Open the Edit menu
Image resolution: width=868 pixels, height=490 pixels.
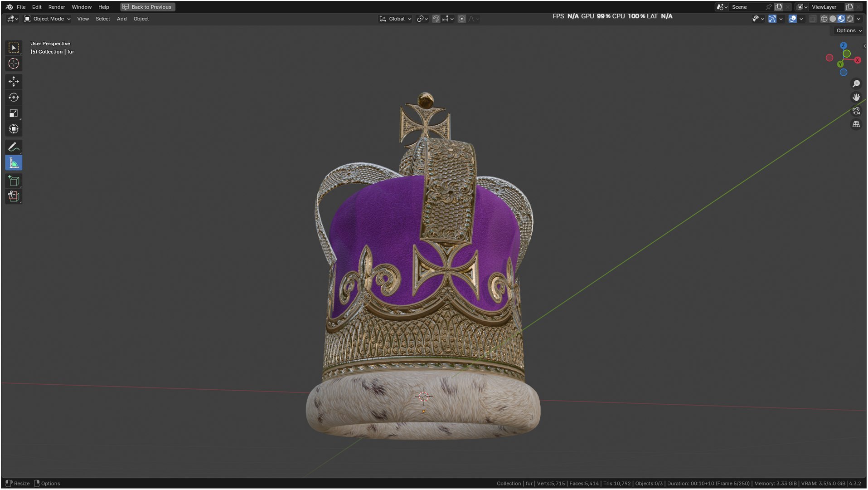37,7
